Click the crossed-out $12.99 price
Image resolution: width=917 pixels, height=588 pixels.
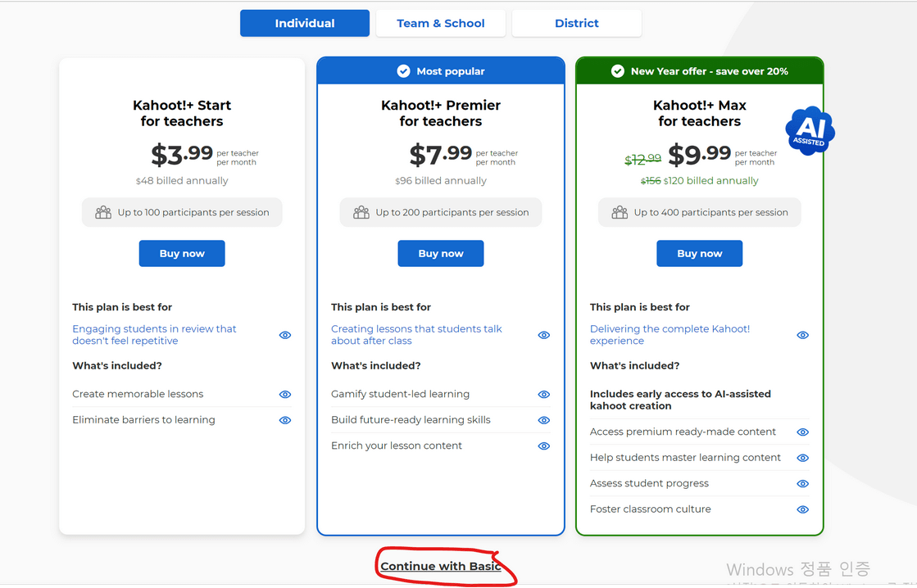pos(642,159)
